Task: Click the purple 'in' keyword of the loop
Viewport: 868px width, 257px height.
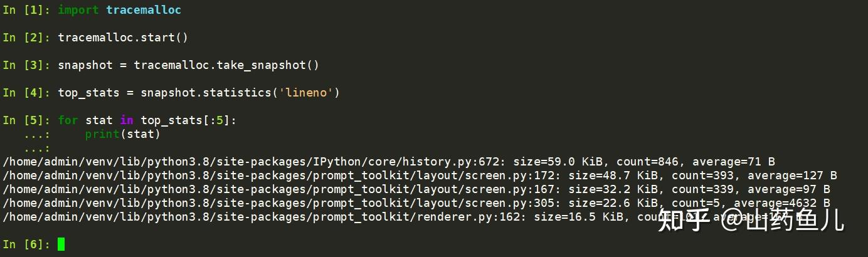Action: pos(126,120)
